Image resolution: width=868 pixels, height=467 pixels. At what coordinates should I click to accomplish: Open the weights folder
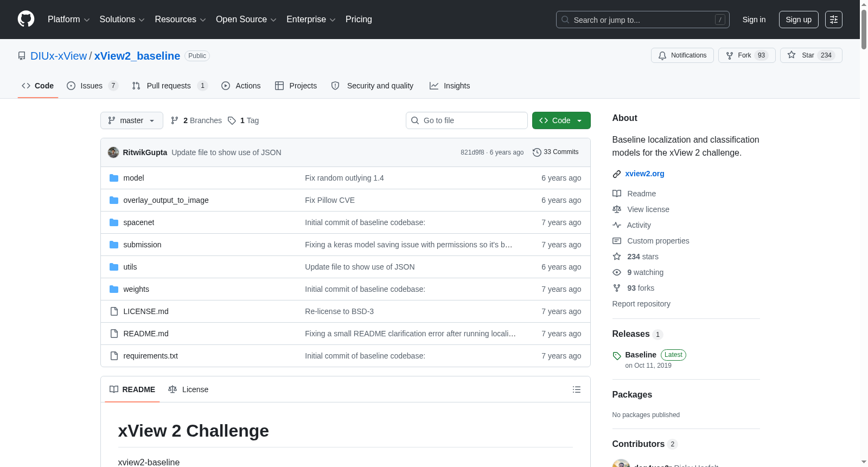136,289
